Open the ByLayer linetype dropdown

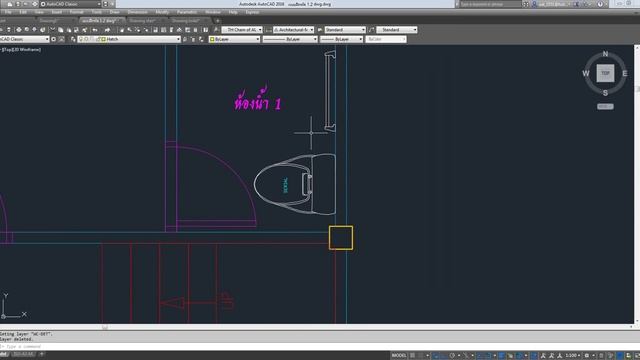point(290,39)
